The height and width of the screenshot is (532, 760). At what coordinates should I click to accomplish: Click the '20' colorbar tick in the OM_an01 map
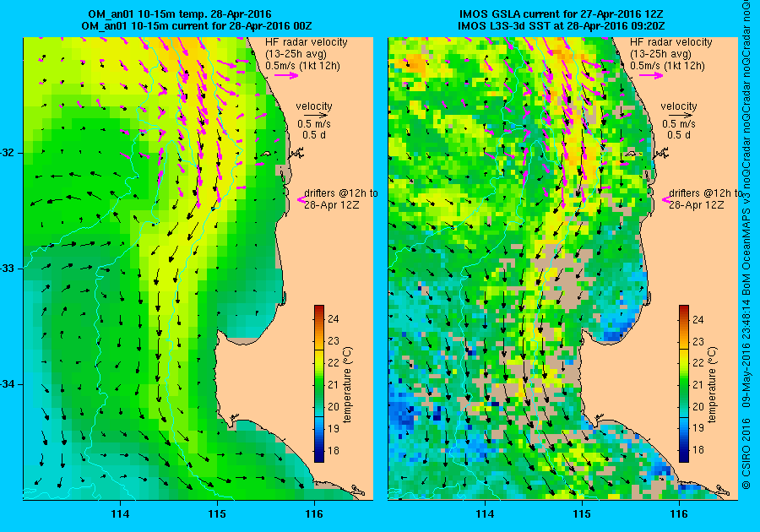coord(334,406)
